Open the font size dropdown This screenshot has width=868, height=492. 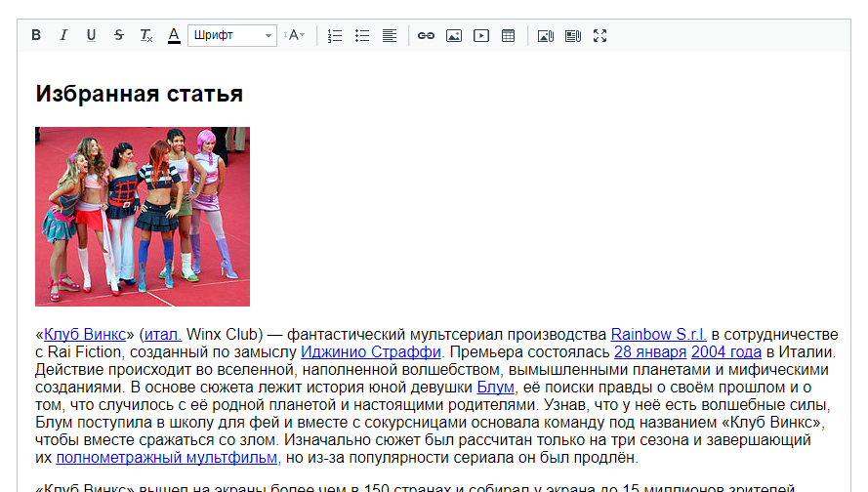(295, 36)
